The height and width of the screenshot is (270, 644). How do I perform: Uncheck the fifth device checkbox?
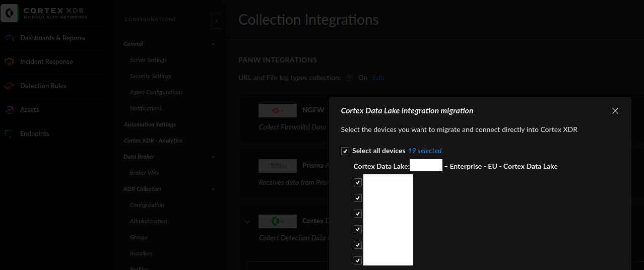[358, 245]
